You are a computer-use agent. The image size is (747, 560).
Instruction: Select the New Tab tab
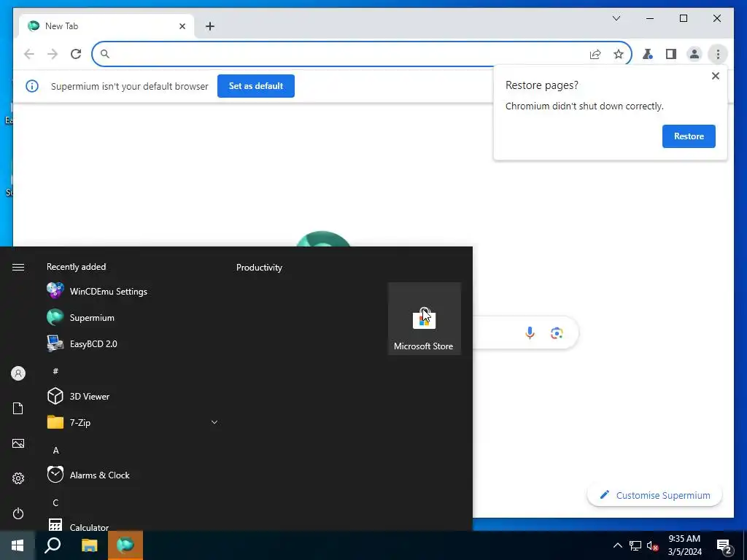pyautogui.click(x=107, y=26)
